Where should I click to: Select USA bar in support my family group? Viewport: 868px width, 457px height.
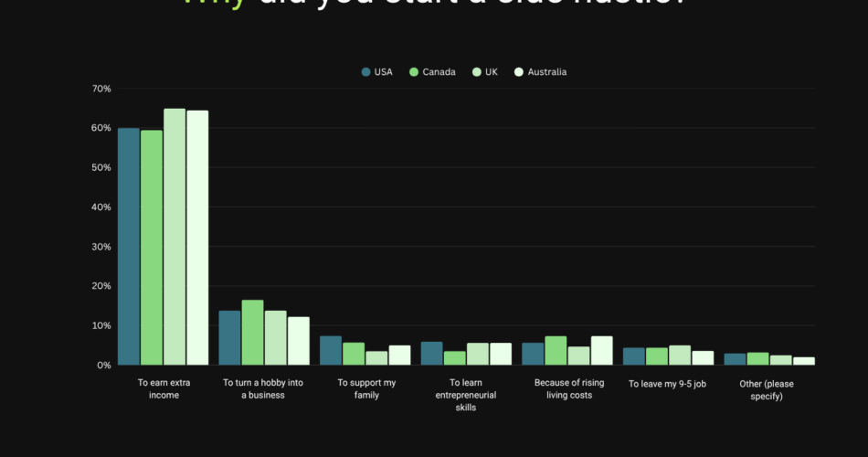pyautogui.click(x=330, y=351)
